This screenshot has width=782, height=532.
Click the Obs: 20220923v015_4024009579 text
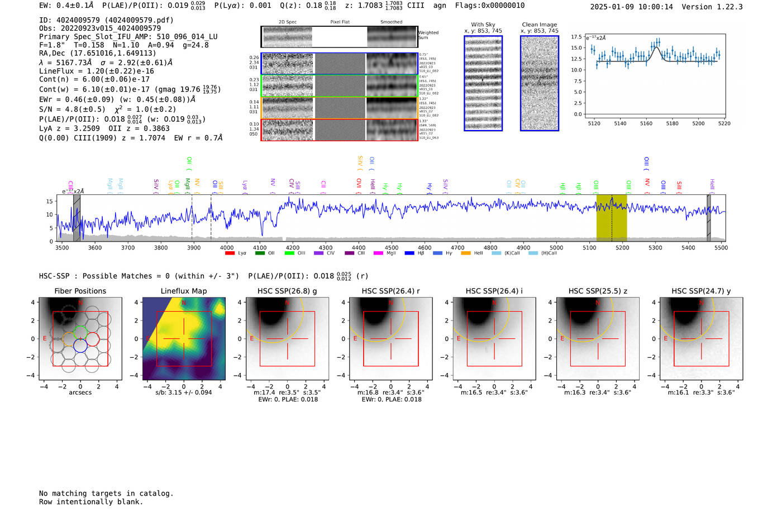[x=100, y=28]
